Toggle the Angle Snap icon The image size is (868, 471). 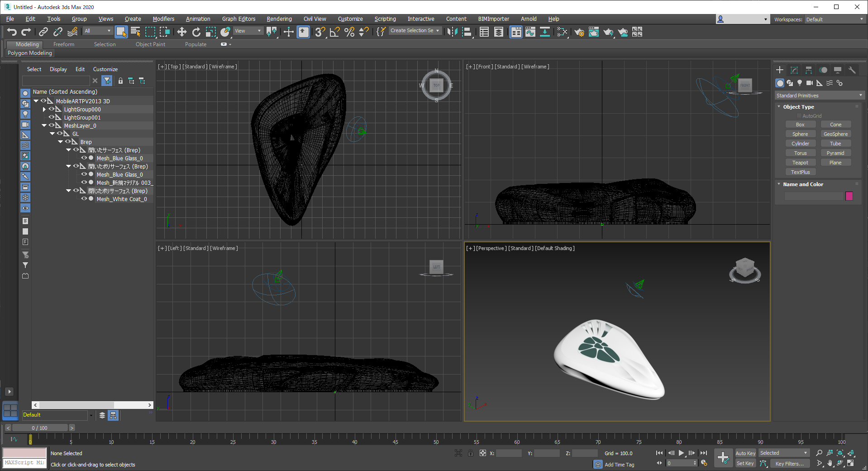click(334, 32)
